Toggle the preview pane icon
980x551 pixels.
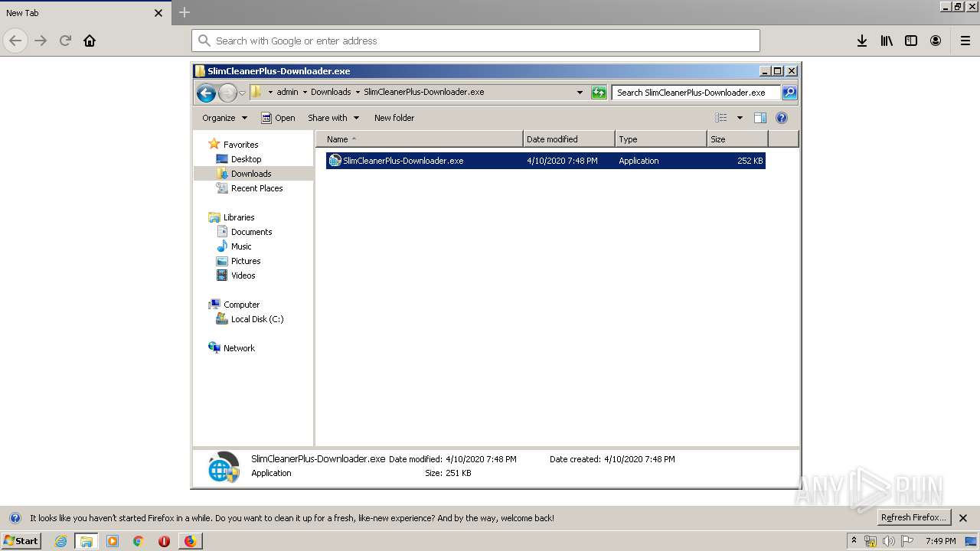[760, 118]
